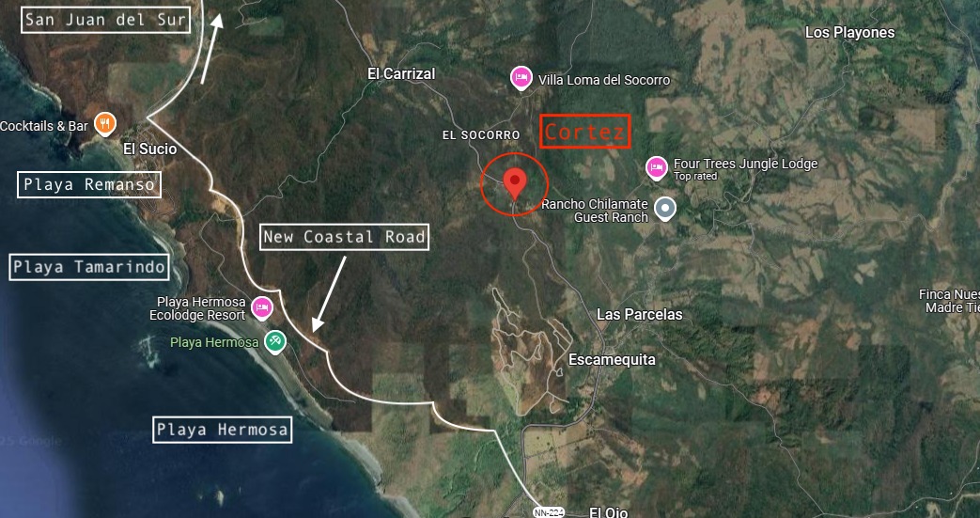Select the Playa Remanso label box
Viewport: 980px width, 518px height.
(88, 184)
